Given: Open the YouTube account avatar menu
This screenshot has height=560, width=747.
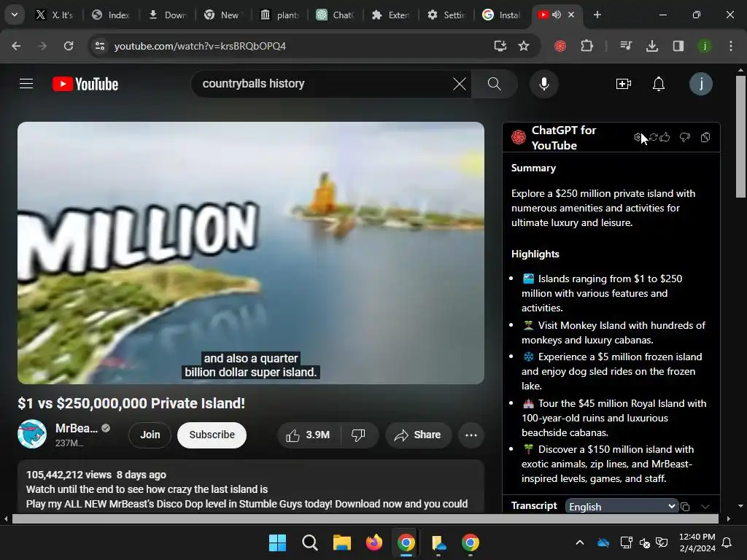Looking at the screenshot, I should coord(701,84).
